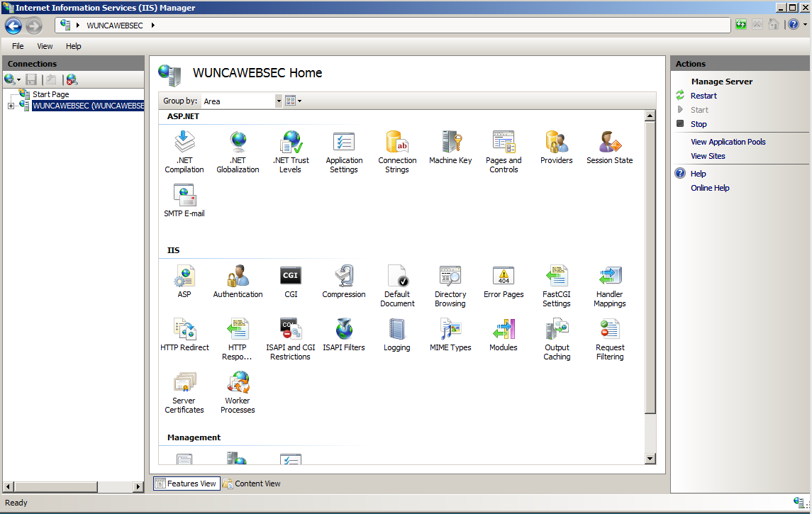
Task: Open Request Filtering feature
Action: pos(609,338)
